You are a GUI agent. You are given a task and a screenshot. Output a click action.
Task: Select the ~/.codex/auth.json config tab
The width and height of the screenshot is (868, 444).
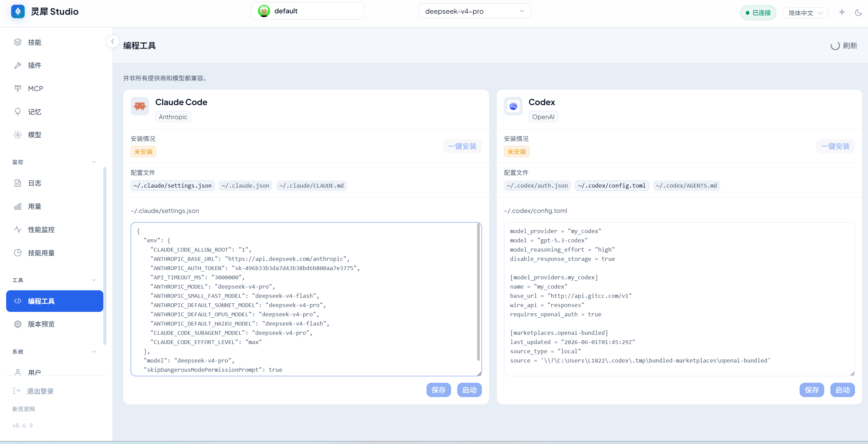point(538,186)
